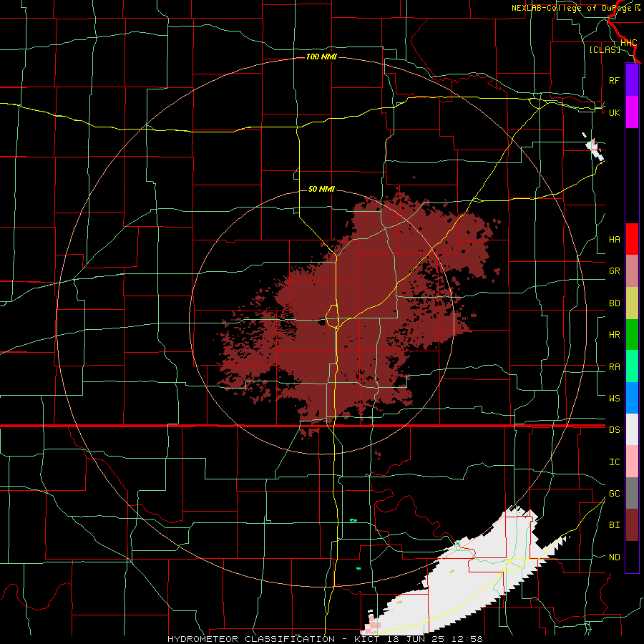Screen dimensions: 644x644
Task: Click the mint green RA legend swatch
Action: [632, 366]
